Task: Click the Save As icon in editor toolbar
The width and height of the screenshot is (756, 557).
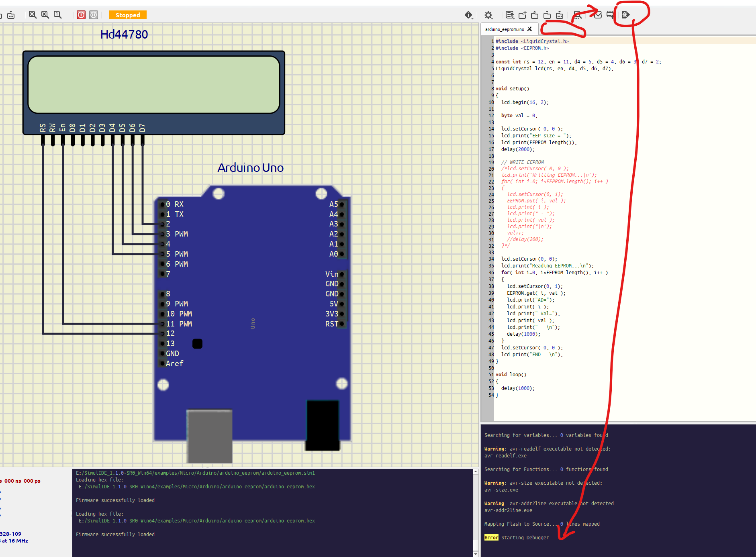Action: [x=560, y=15]
